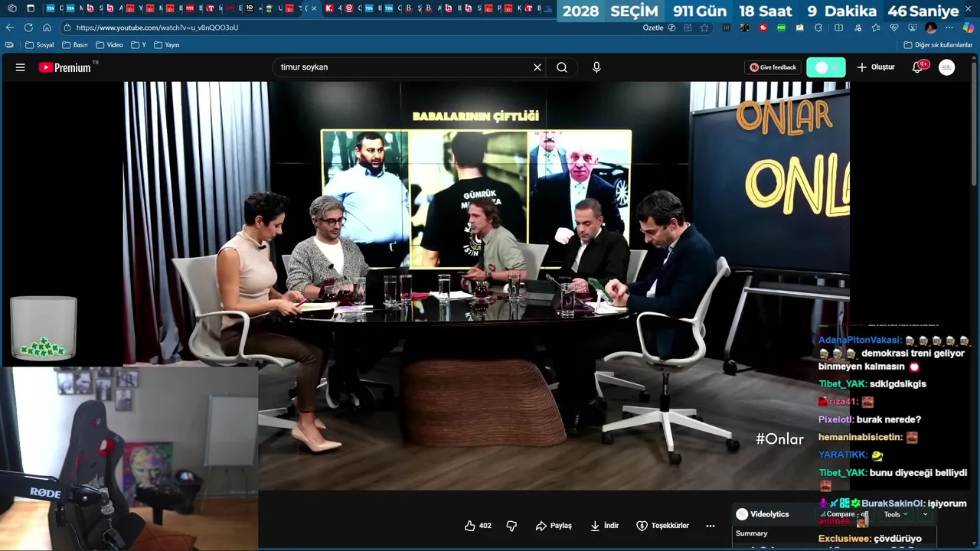Image resolution: width=980 pixels, height=551 pixels.
Task: Click the Paylaş share button
Action: [x=554, y=526]
